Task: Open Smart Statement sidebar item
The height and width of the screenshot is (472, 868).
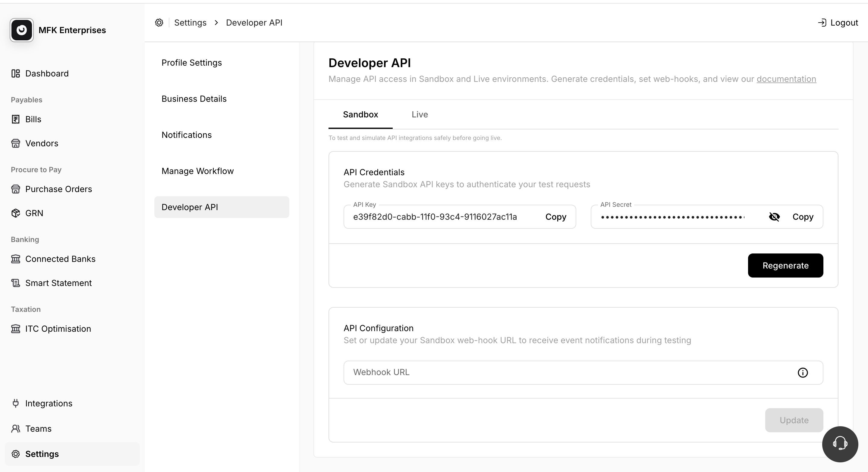Action: point(58,283)
